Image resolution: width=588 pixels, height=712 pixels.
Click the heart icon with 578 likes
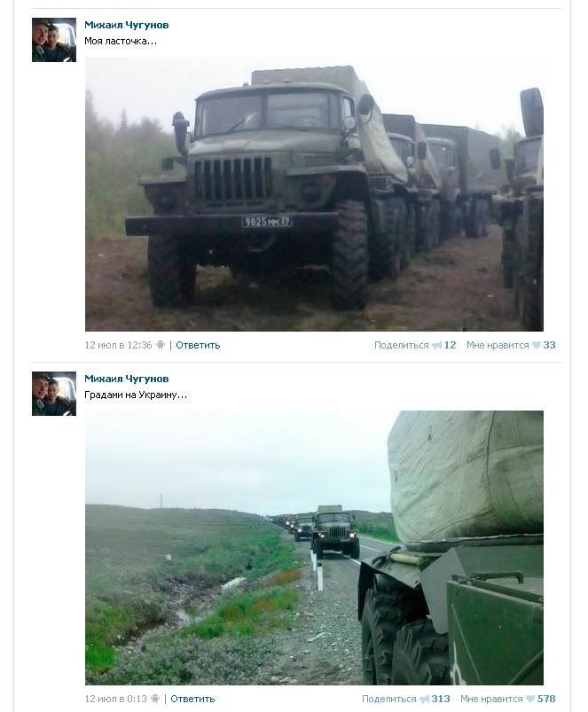pos(530,699)
